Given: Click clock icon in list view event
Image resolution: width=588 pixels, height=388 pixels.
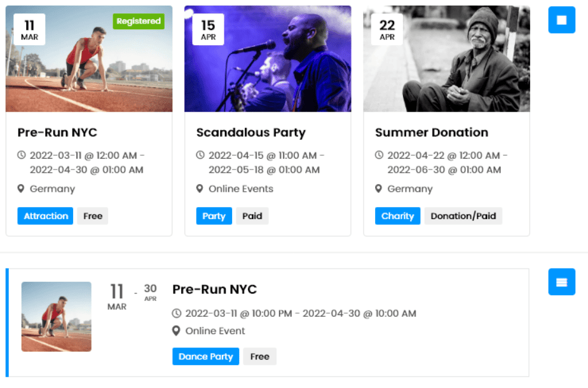Looking at the screenshot, I should point(177,314).
